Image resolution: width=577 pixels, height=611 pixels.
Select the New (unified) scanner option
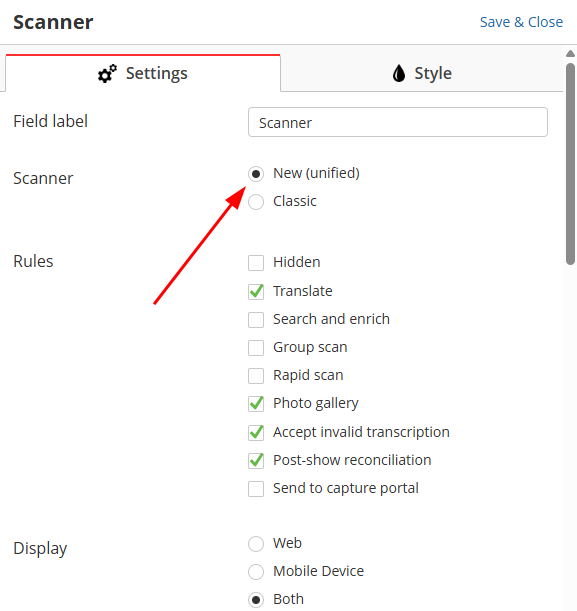[x=256, y=174]
